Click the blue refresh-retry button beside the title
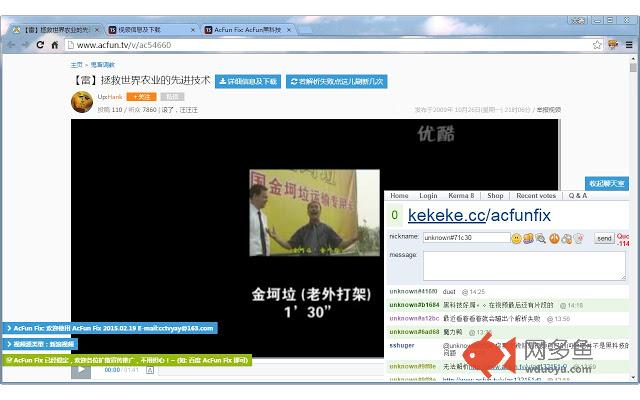Viewport: 640px width, 400px height. point(337,82)
